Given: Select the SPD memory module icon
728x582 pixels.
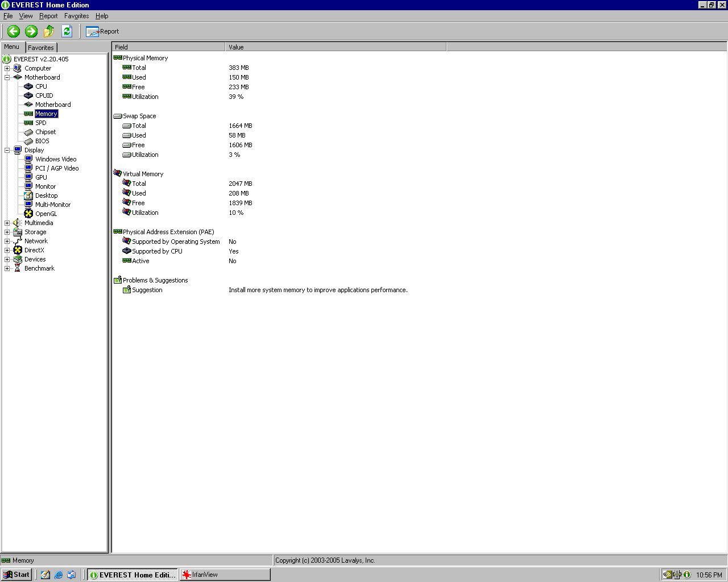Looking at the screenshot, I should point(28,123).
